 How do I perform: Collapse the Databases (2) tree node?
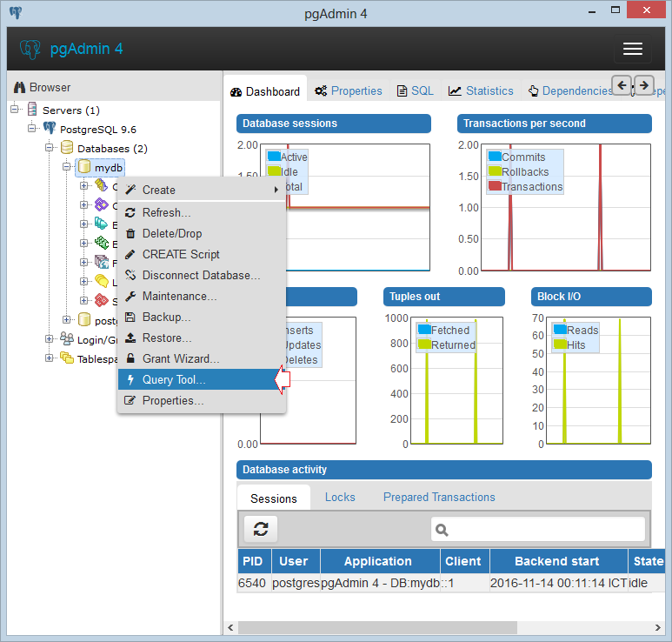50,148
